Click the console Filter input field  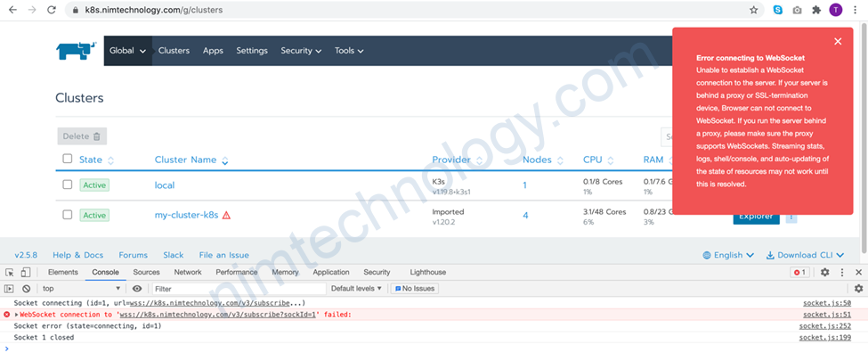(238, 289)
